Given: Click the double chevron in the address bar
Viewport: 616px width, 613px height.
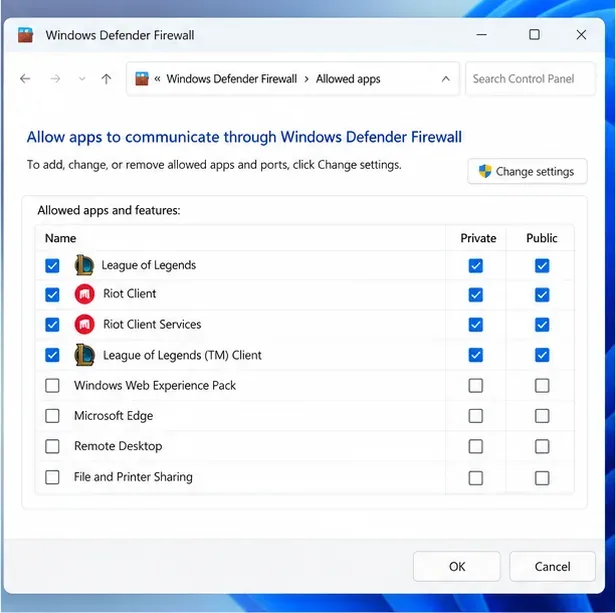Looking at the screenshot, I should [x=157, y=79].
